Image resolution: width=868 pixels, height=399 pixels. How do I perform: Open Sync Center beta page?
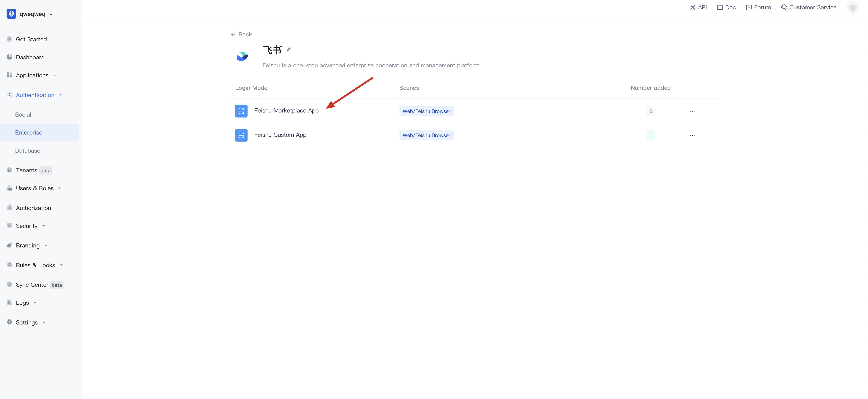[x=32, y=285]
